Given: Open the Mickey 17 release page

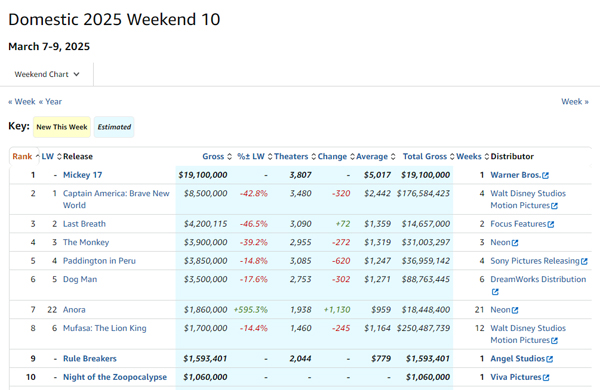Looking at the screenshot, I should point(83,175).
